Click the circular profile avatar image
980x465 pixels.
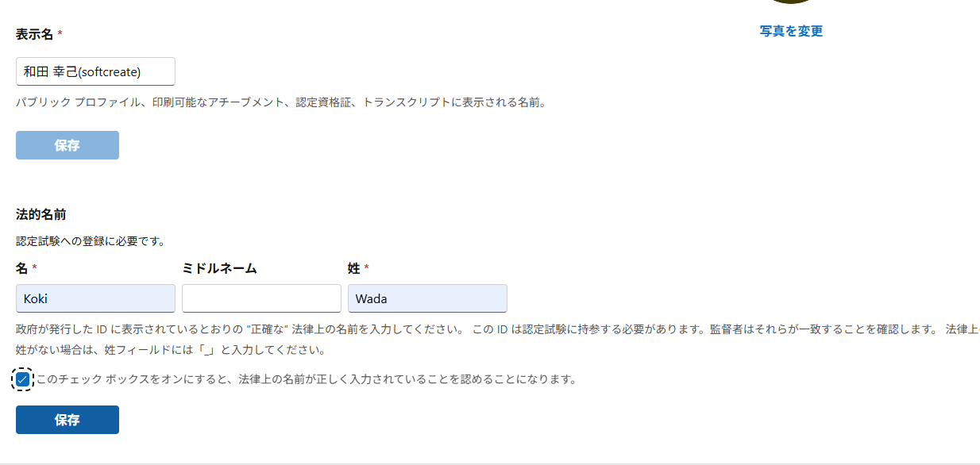[790, 3]
